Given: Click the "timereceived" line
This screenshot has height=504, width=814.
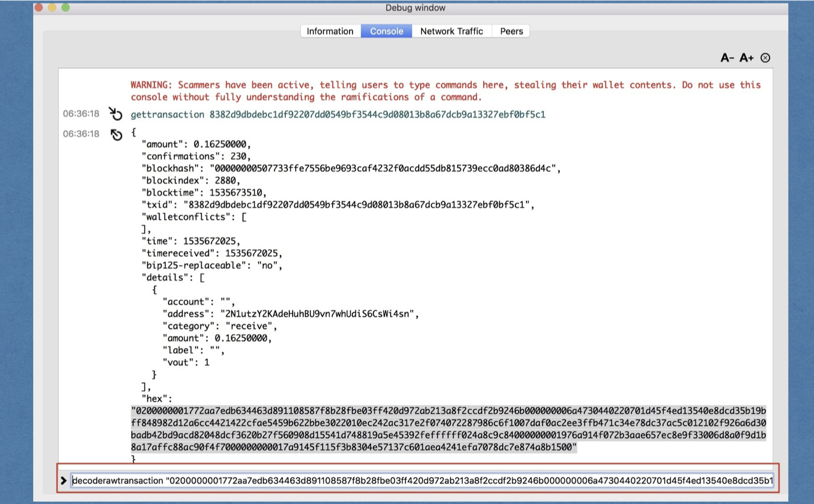Looking at the screenshot, I should coord(212,253).
